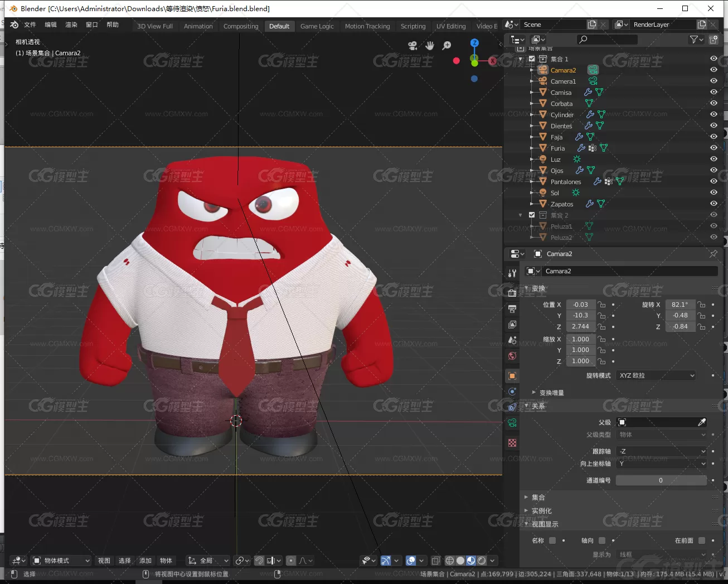The width and height of the screenshot is (728, 584).
Task: Click the Blender logo menu icon
Action: [14, 25]
